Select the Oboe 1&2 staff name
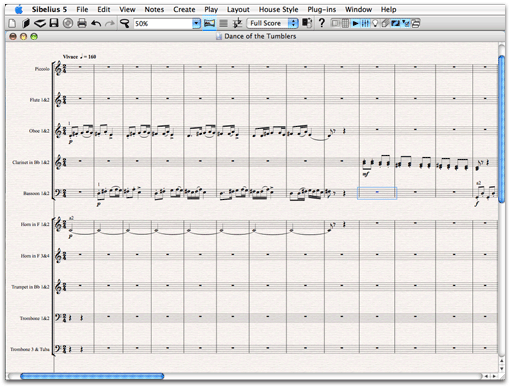The width and height of the screenshot is (510, 388). (x=39, y=131)
